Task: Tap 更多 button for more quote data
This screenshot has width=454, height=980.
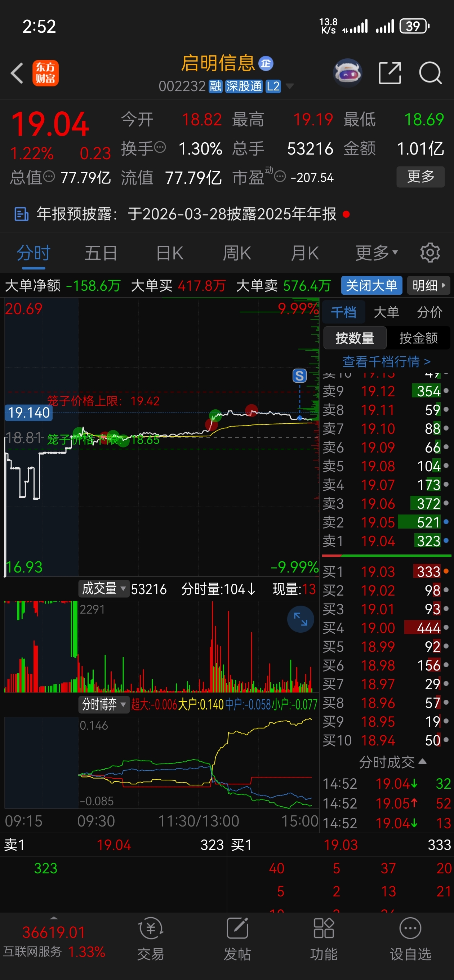Action: (420, 177)
